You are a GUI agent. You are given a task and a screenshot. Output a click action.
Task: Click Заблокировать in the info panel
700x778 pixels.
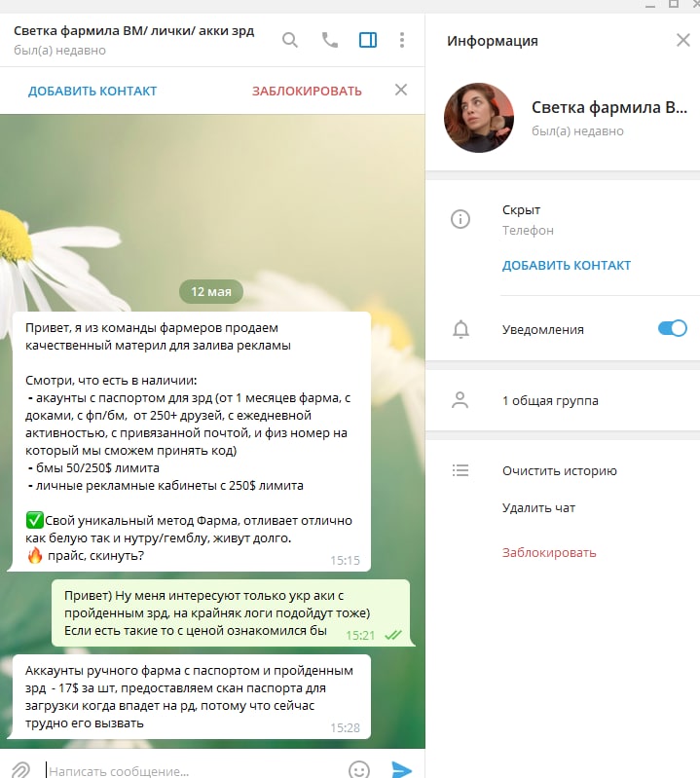(549, 553)
